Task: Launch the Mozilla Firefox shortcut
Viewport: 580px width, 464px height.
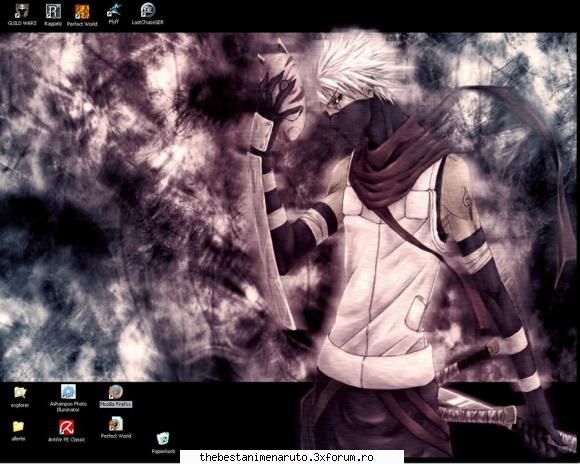Action: point(116,396)
